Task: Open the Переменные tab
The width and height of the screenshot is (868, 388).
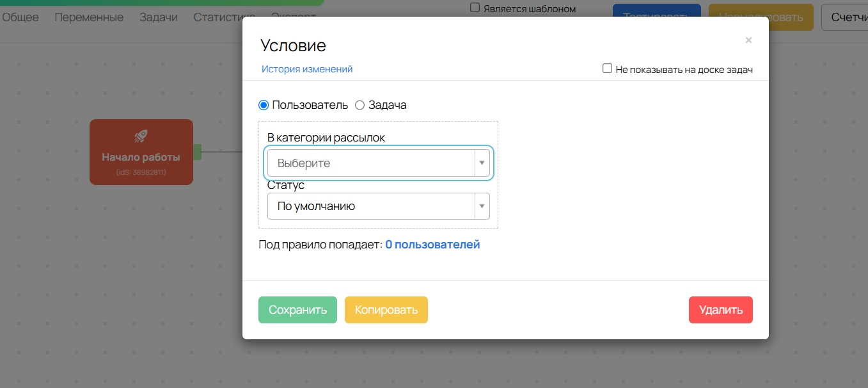Action: (x=89, y=17)
